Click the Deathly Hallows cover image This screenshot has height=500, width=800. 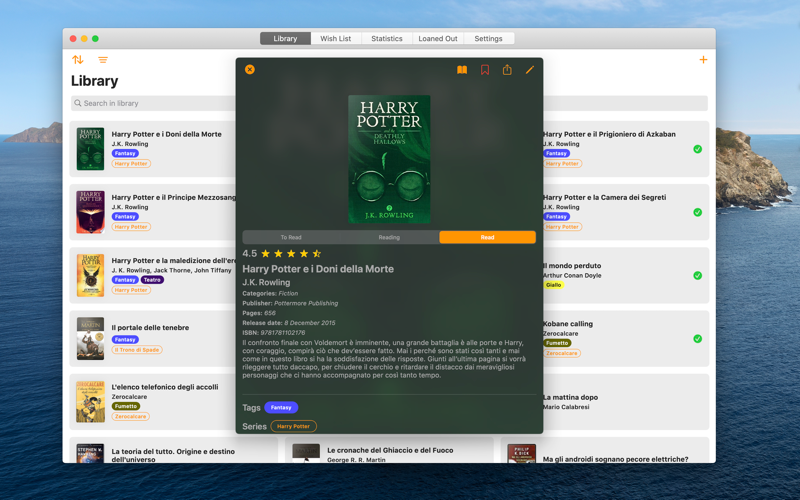389,159
